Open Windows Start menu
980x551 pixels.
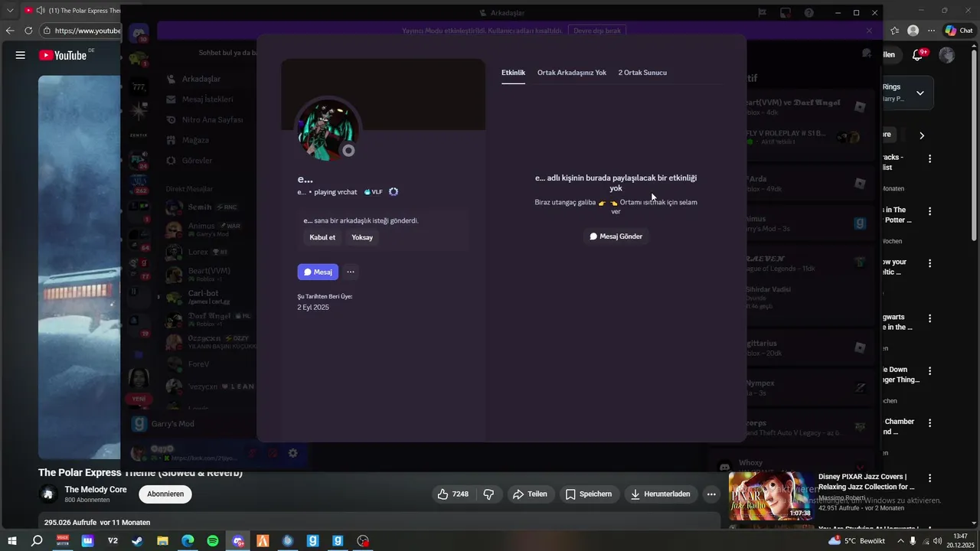(x=12, y=541)
